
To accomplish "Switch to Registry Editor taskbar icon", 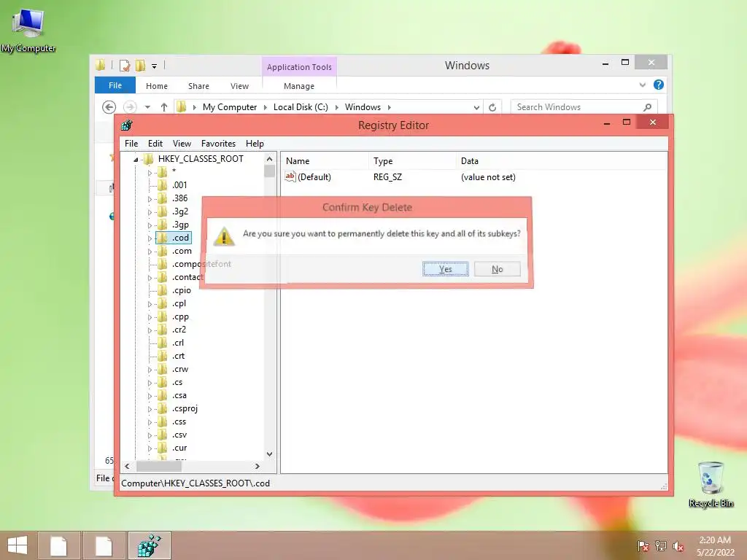I will [150, 545].
